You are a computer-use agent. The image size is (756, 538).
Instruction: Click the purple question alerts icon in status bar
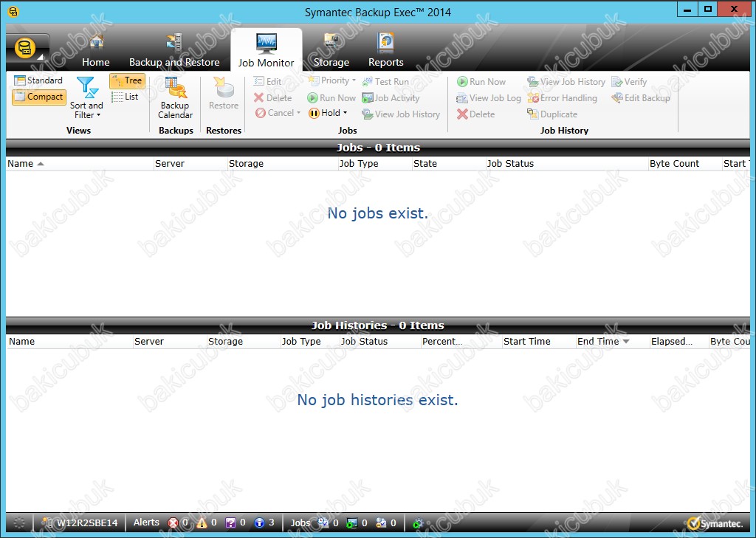click(230, 523)
